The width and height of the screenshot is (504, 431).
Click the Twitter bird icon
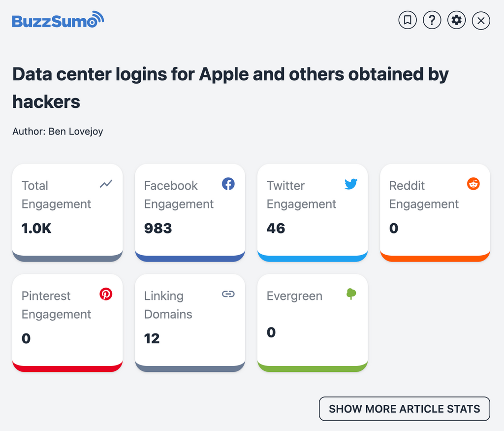350,184
